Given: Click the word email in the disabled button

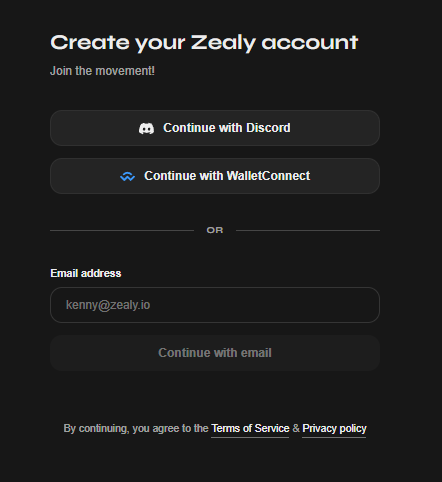Looking at the screenshot, I should coord(256,353).
